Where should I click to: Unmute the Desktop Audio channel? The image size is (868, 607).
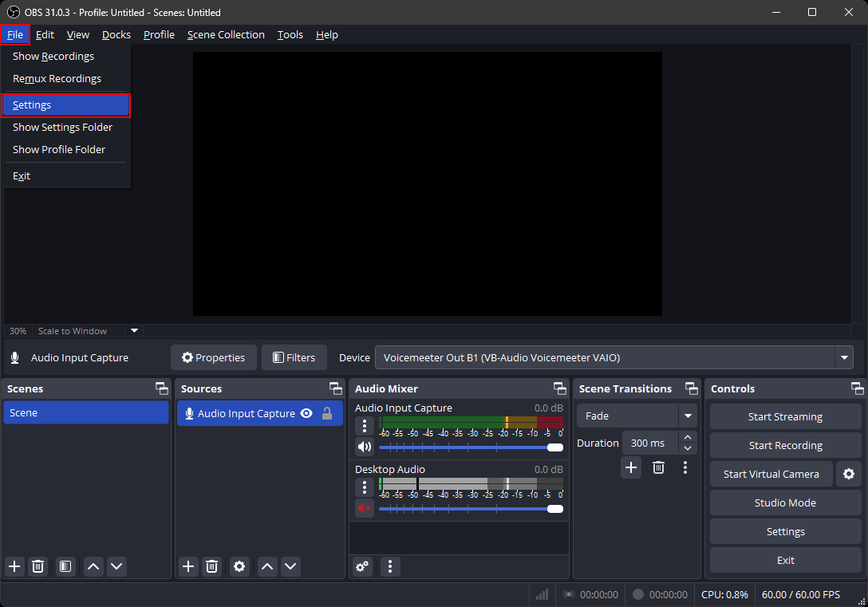(365, 508)
